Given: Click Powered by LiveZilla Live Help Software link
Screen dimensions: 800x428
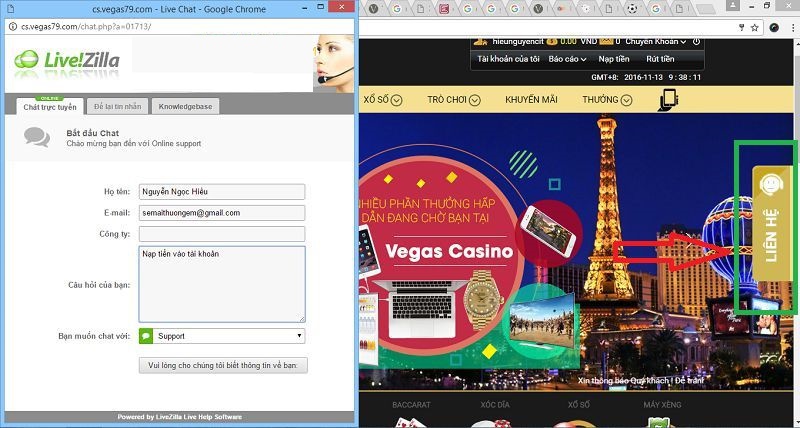Looking at the screenshot, I should coord(179,417).
